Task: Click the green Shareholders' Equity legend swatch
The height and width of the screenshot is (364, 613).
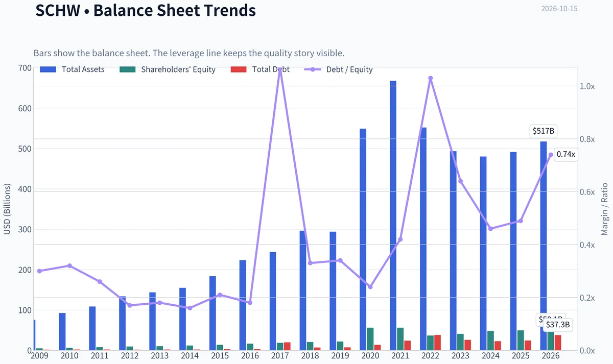Action: 127,69
